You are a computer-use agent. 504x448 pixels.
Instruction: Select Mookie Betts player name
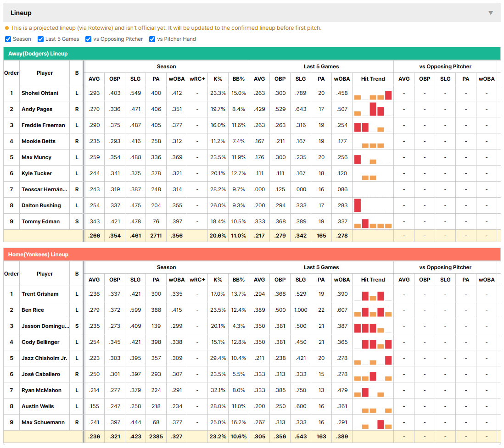38,141
